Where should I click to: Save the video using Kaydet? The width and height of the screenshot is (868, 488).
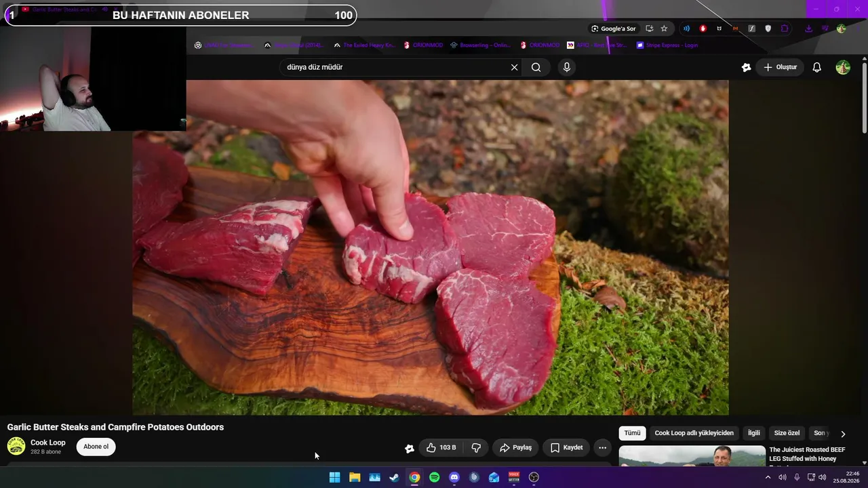(566, 447)
